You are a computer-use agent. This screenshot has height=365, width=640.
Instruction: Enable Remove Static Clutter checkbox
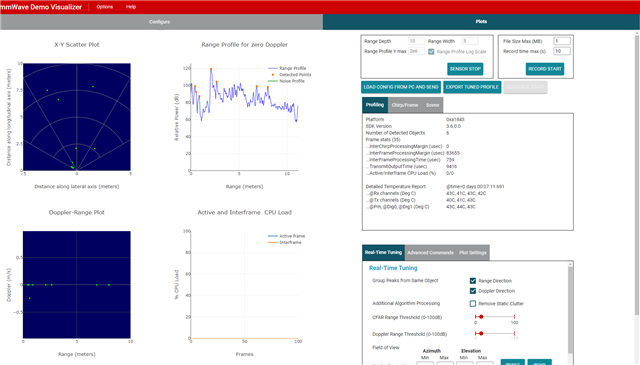[x=473, y=304]
